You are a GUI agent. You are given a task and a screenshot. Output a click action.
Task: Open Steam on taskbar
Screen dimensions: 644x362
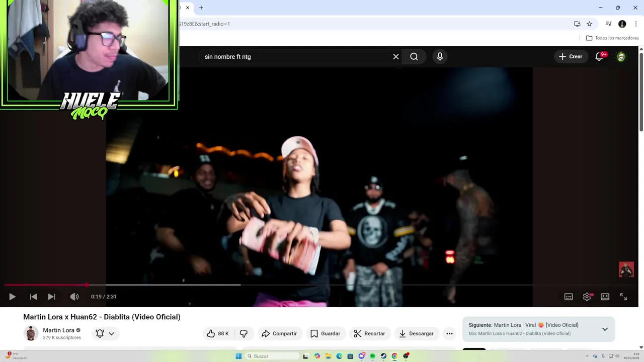point(383,356)
